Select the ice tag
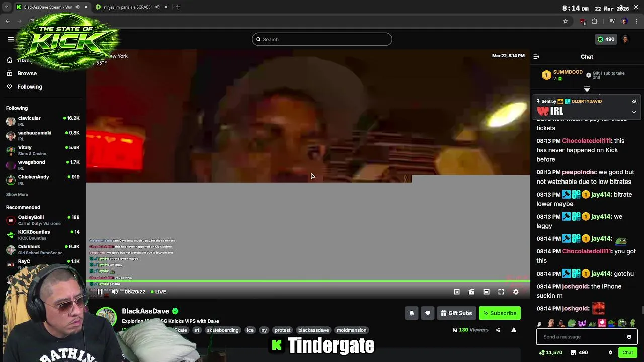Image resolution: width=644 pixels, height=362 pixels. click(x=250, y=330)
